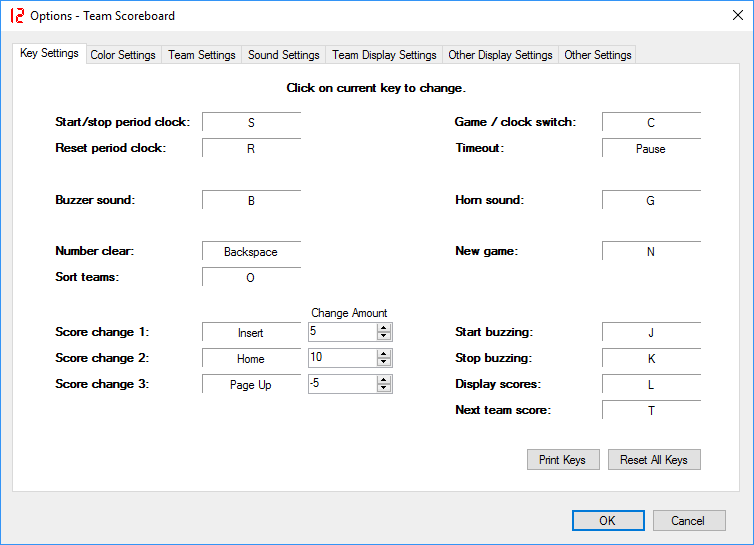The height and width of the screenshot is (545, 754).
Task: Open the Team Settings tab
Action: [x=202, y=55]
